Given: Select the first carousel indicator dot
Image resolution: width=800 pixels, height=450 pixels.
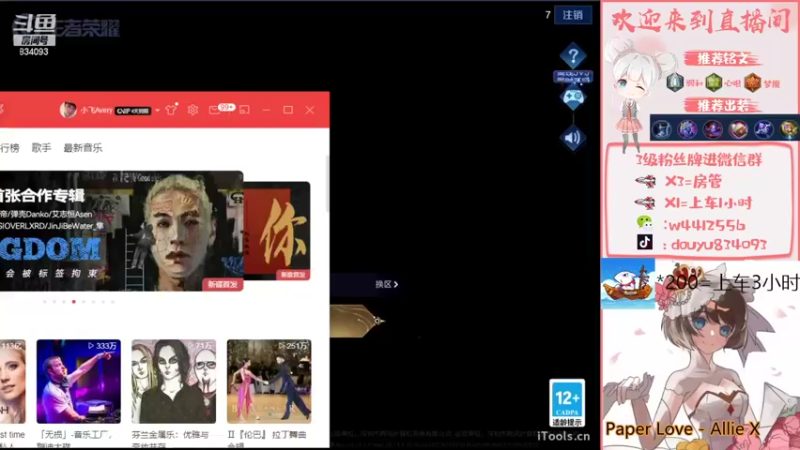Looking at the screenshot, I should pos(45,302).
